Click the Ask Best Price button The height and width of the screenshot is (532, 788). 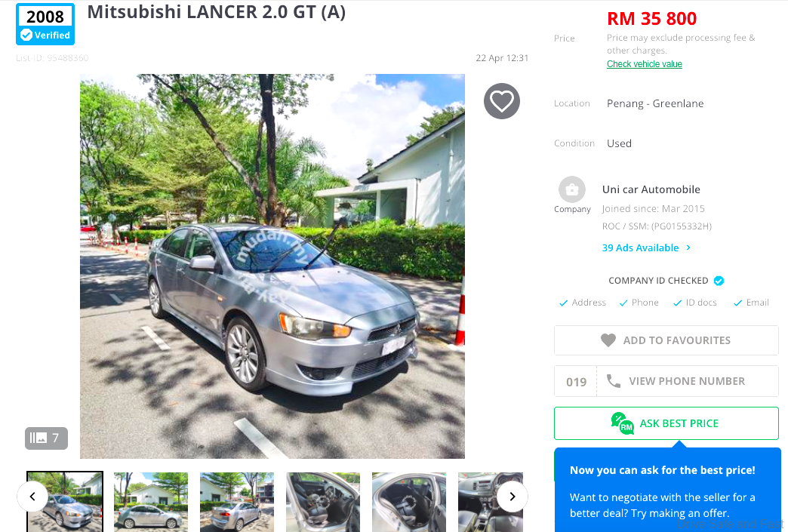[x=666, y=423]
